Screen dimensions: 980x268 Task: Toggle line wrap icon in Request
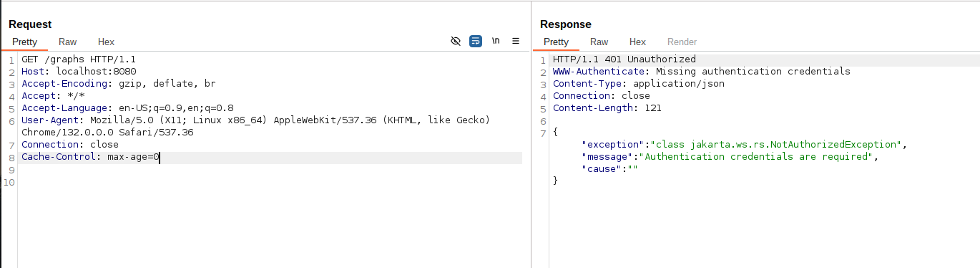476,42
